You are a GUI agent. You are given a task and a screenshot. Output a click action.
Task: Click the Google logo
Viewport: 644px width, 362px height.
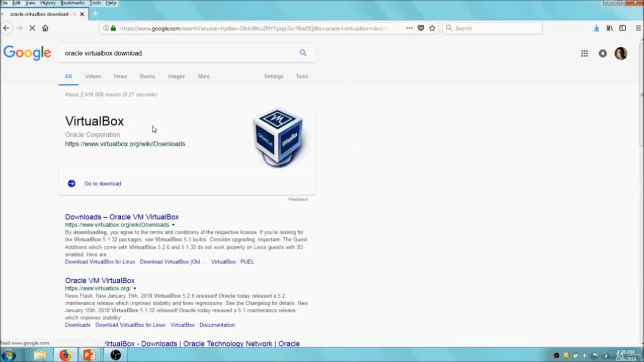pos(27,53)
